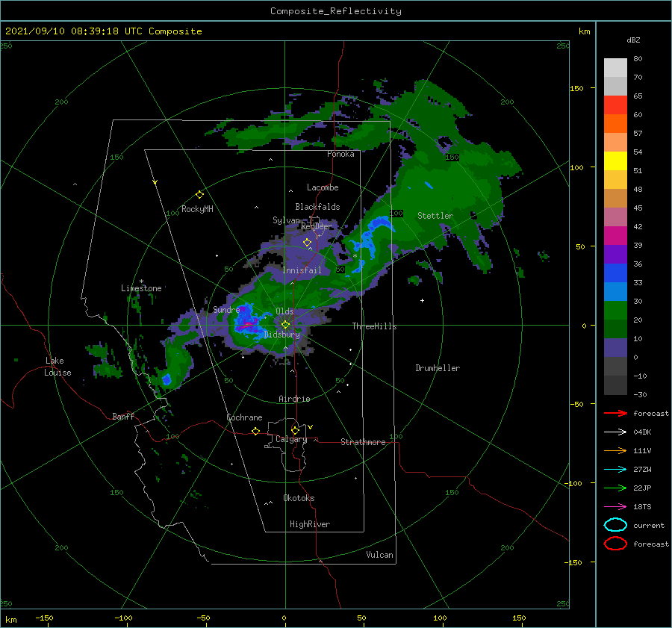
Task: Click the Stettler city label
Action: (x=435, y=216)
